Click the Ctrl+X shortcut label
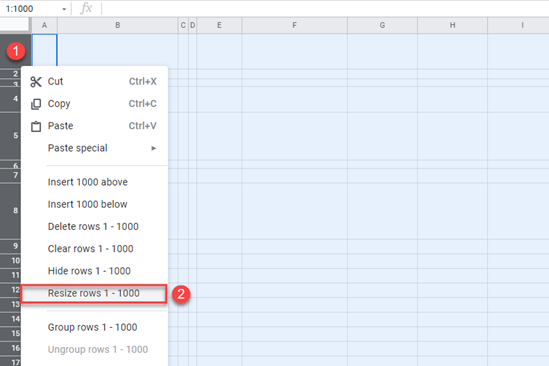The height and width of the screenshot is (366, 549). [143, 82]
